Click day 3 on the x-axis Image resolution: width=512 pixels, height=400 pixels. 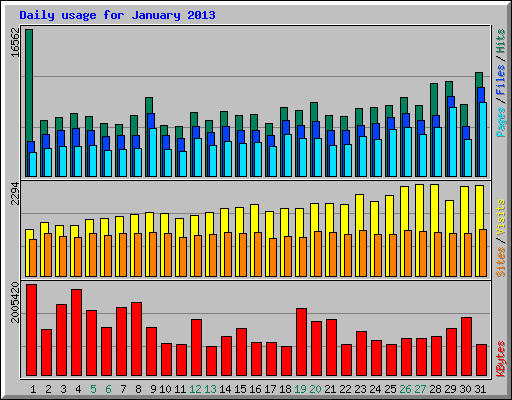[63, 389]
